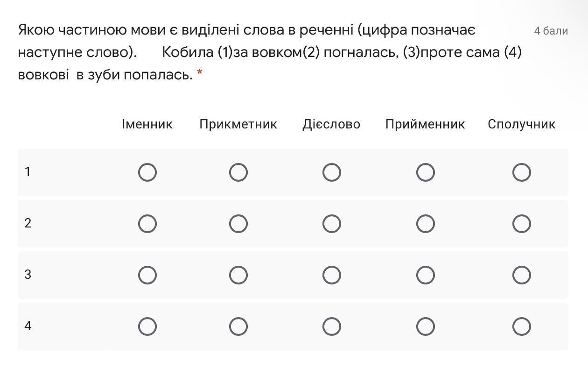This screenshot has height=376, width=588.
Task: Select Прикметник for row 3
Action: [x=238, y=275]
